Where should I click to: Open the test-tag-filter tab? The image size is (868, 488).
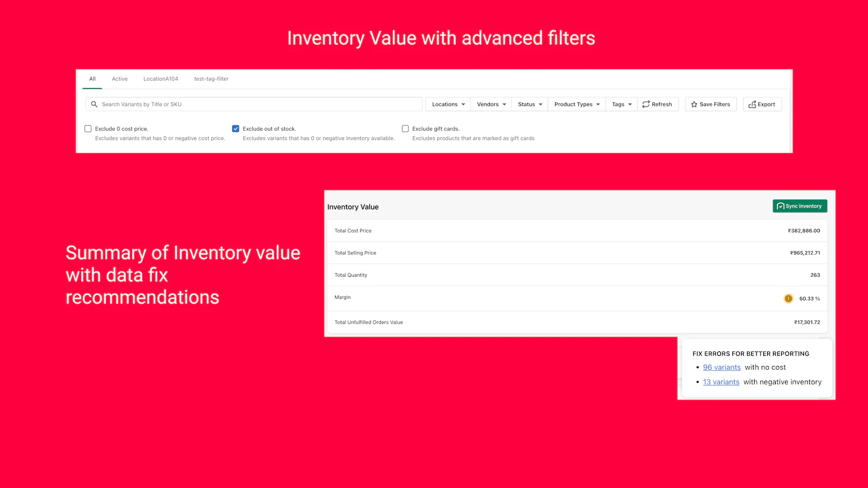pos(211,79)
